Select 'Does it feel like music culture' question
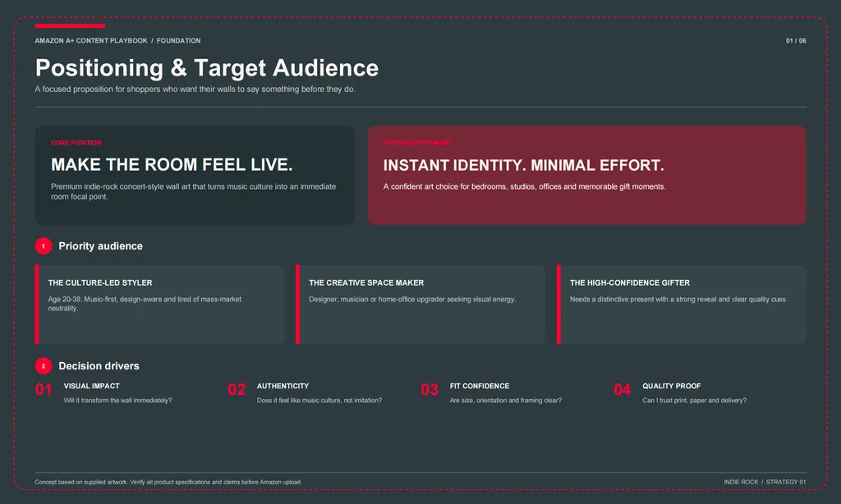 click(319, 401)
